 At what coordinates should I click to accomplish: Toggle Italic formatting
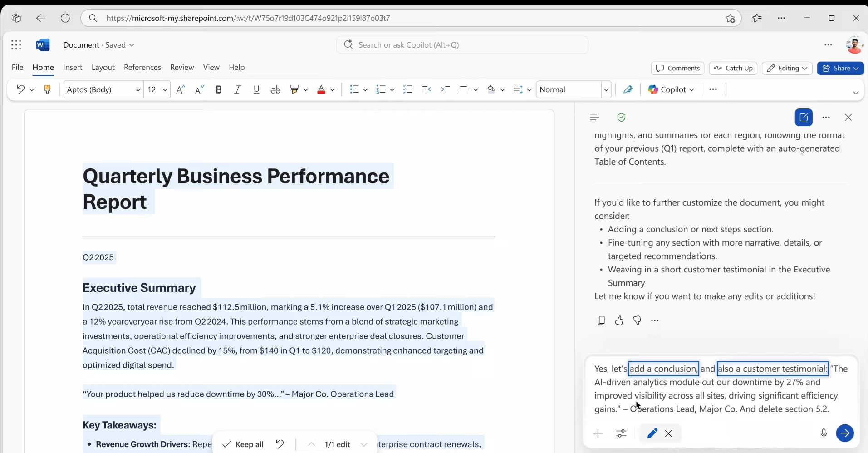click(x=237, y=89)
